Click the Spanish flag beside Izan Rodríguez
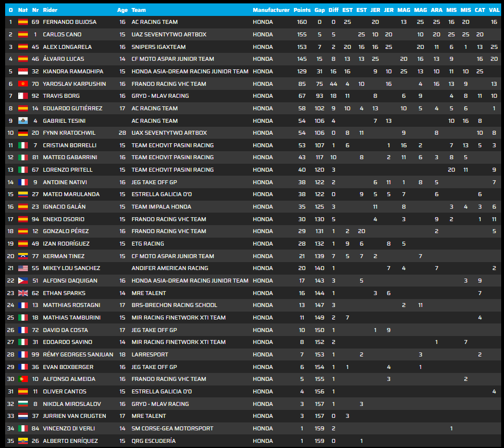This screenshot has height=448, width=504. pos(23,244)
